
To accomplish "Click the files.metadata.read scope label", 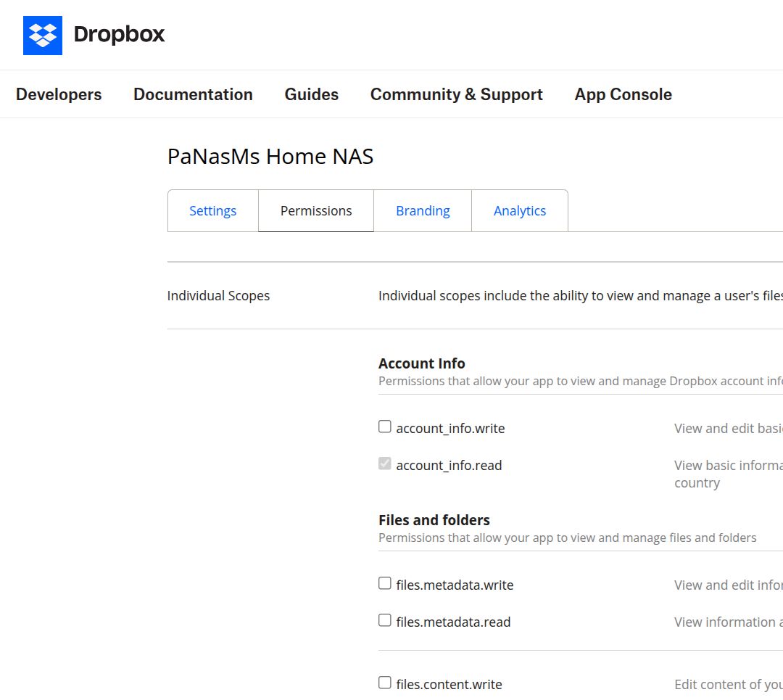I will click(453, 622).
